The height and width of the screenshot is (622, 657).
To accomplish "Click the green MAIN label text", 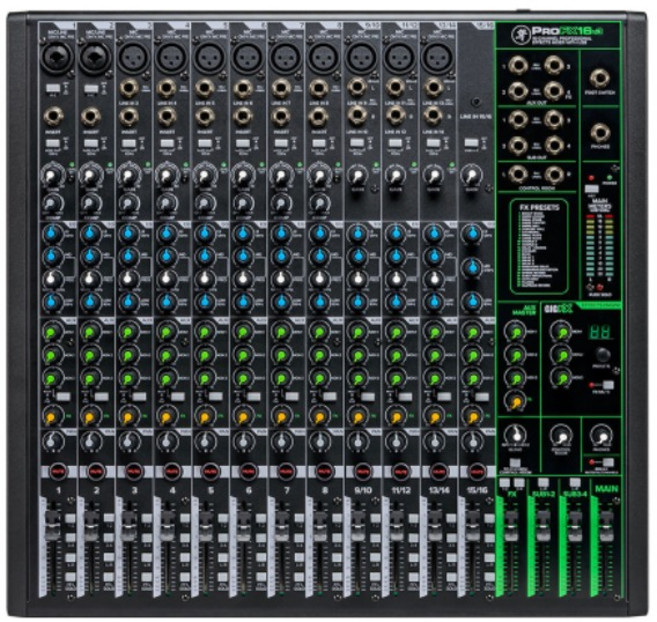I will [606, 489].
